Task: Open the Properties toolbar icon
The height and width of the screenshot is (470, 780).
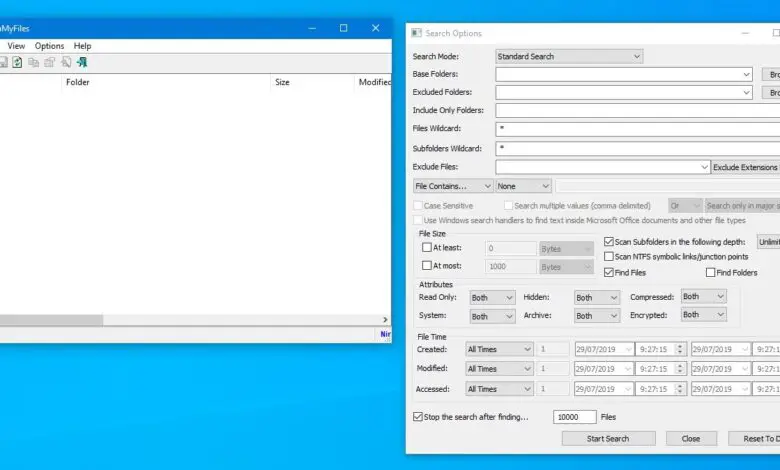Action: coord(50,62)
